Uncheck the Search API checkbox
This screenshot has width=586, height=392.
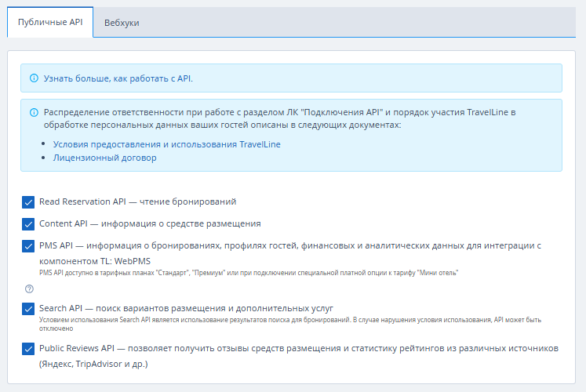[28, 309]
